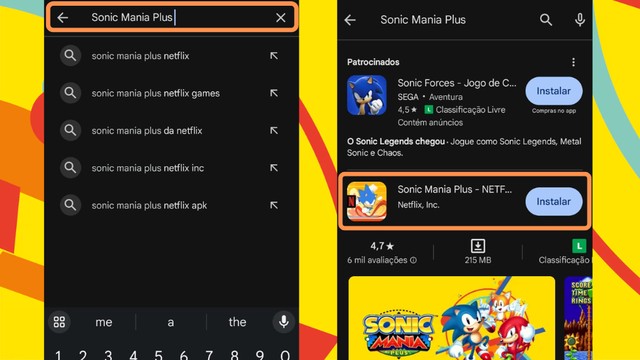
Task: Insert 'da netflix' suggestion via its arrow
Action: tap(274, 130)
